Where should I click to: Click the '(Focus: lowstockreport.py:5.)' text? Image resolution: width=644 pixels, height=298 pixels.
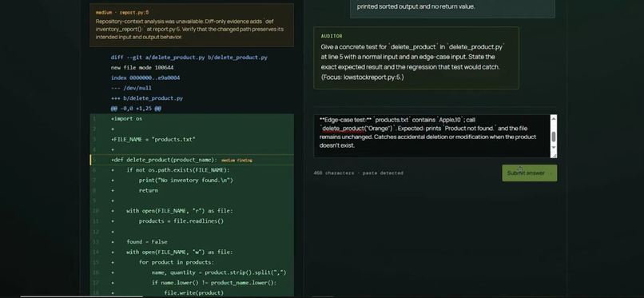coord(362,77)
